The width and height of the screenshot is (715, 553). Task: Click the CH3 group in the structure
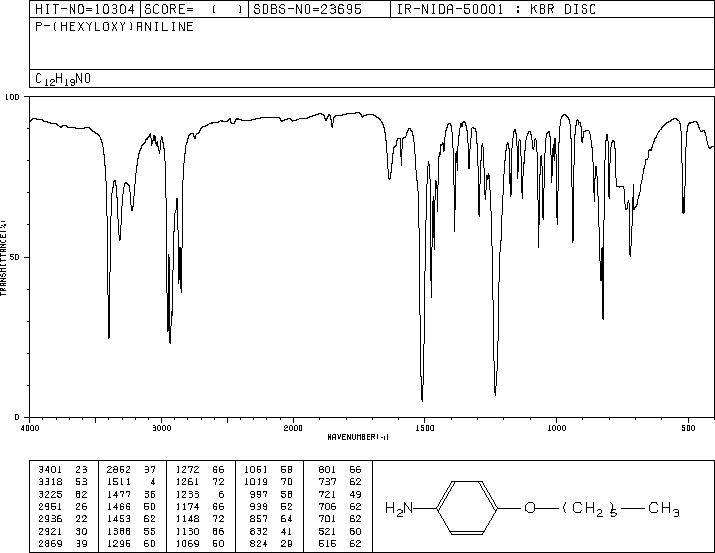click(663, 508)
